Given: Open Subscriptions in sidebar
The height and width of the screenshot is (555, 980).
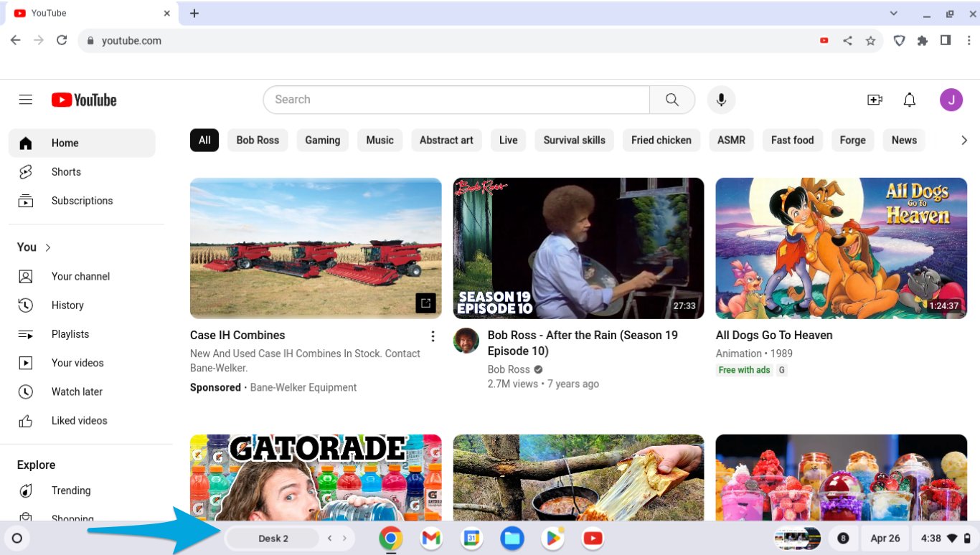Looking at the screenshot, I should tap(82, 201).
